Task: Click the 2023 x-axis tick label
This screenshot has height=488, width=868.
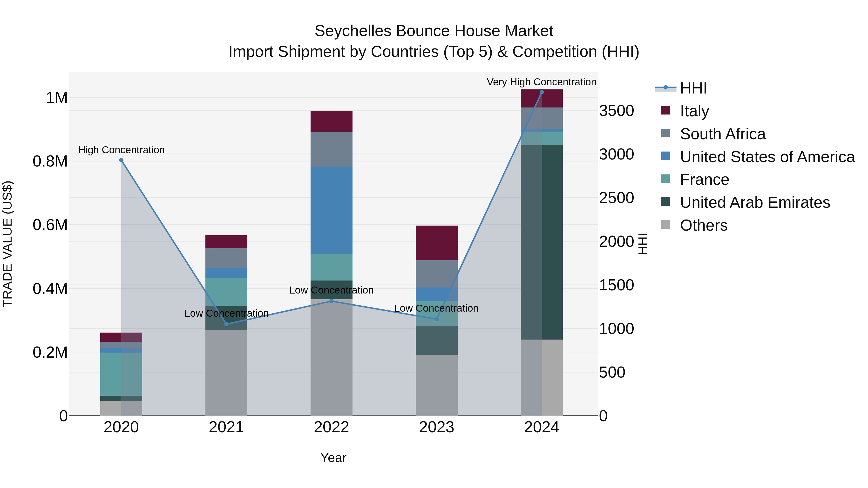Action: click(437, 427)
